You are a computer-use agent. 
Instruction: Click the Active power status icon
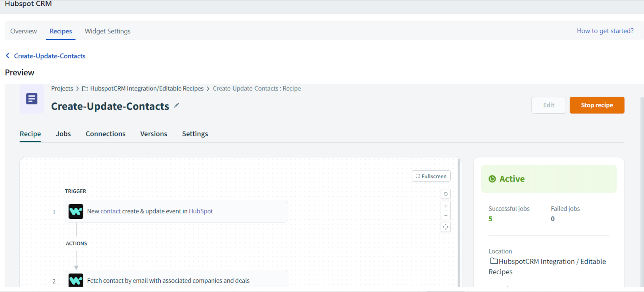(492, 179)
